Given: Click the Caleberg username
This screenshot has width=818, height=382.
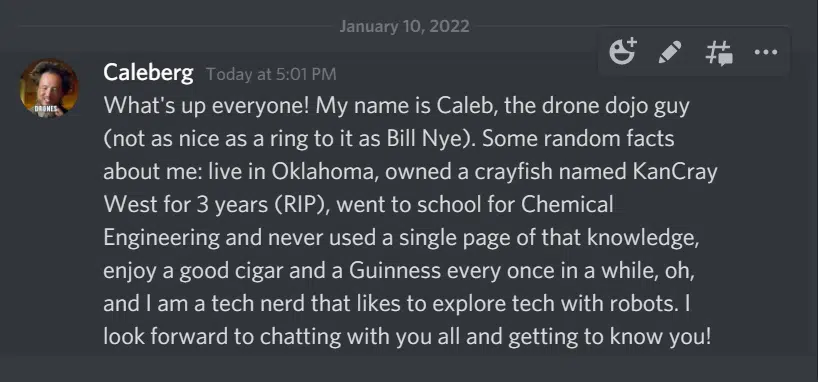Looking at the screenshot, I should point(148,73).
